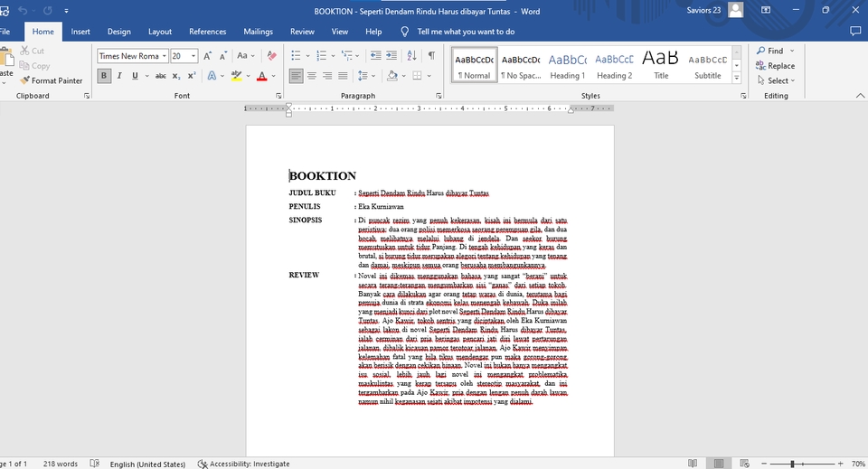
Task: Click Accessibility: Investigate status
Action: click(243, 464)
